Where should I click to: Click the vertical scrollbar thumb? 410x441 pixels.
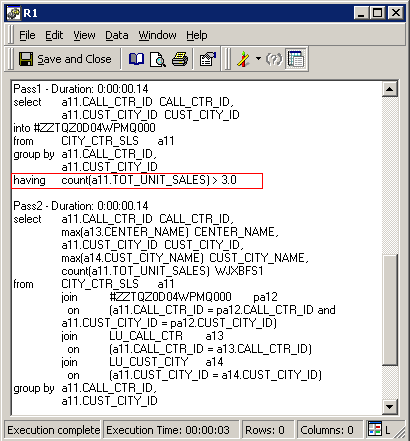390,310
